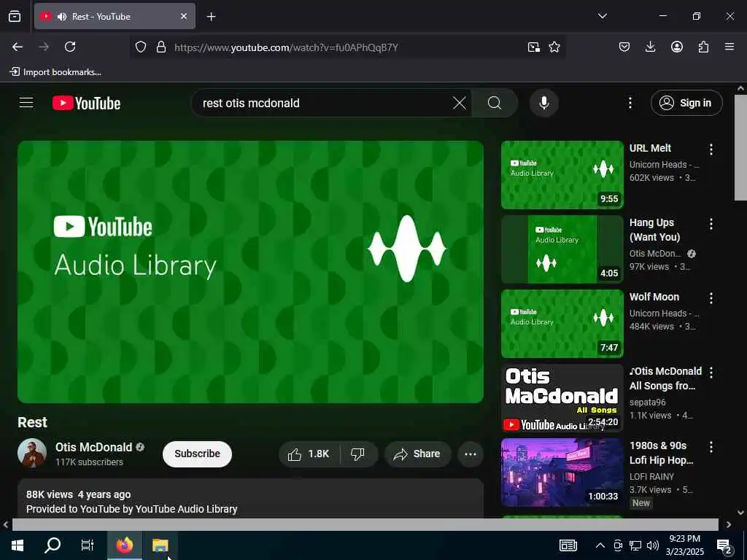Close the Rest - YouTube tab

183,16
